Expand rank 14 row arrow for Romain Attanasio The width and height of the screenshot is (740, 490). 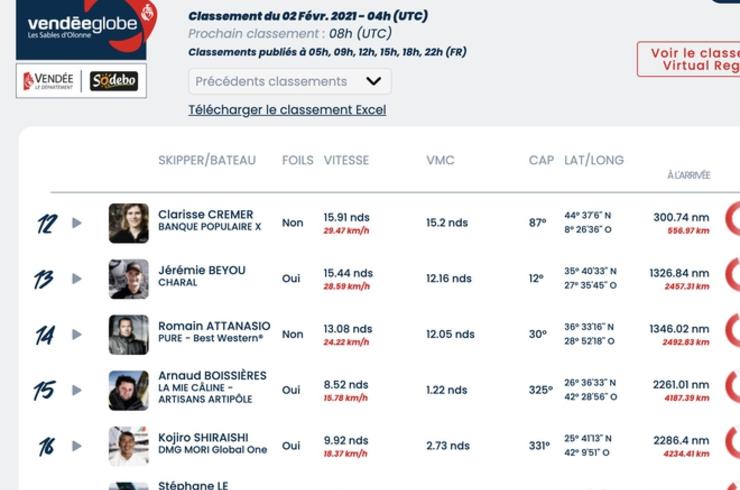pos(77,334)
